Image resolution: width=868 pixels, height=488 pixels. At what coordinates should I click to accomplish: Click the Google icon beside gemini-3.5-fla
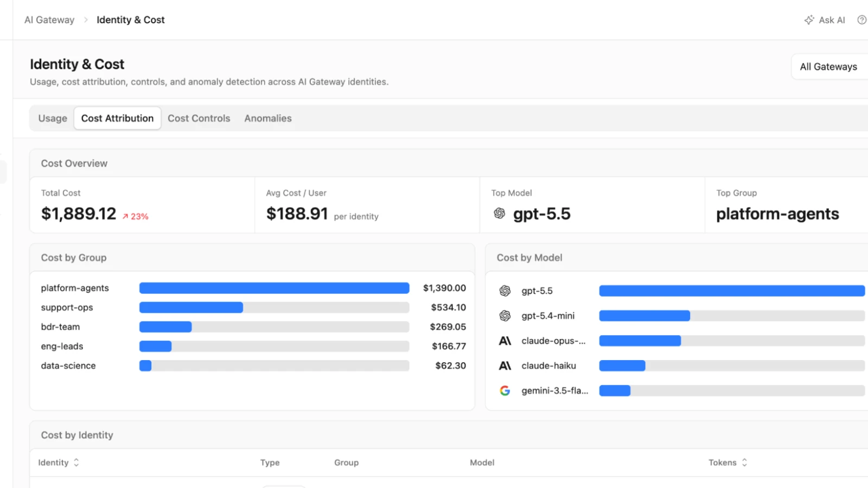point(505,391)
